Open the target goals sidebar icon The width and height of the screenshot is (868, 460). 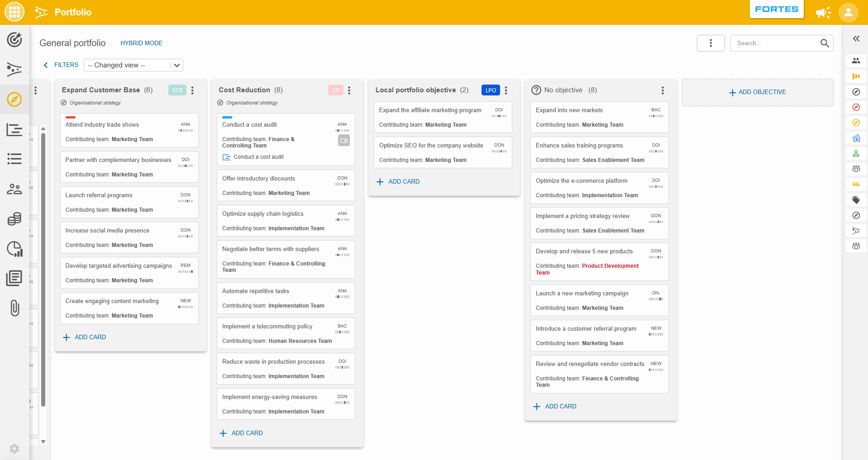[14, 40]
